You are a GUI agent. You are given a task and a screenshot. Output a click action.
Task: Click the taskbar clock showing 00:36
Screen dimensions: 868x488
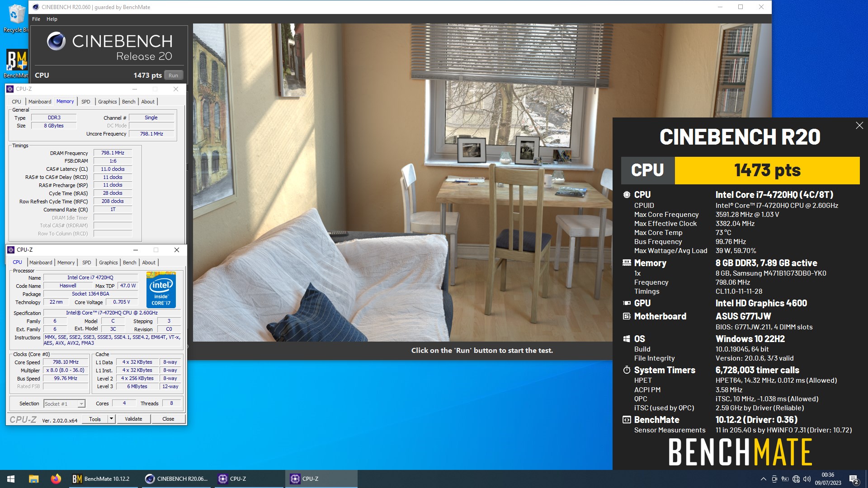pos(828,479)
